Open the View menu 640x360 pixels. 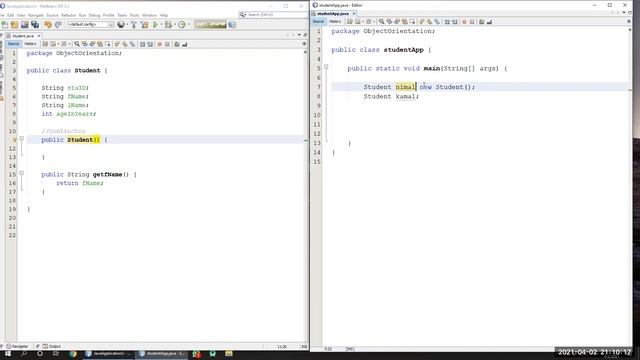21,15
